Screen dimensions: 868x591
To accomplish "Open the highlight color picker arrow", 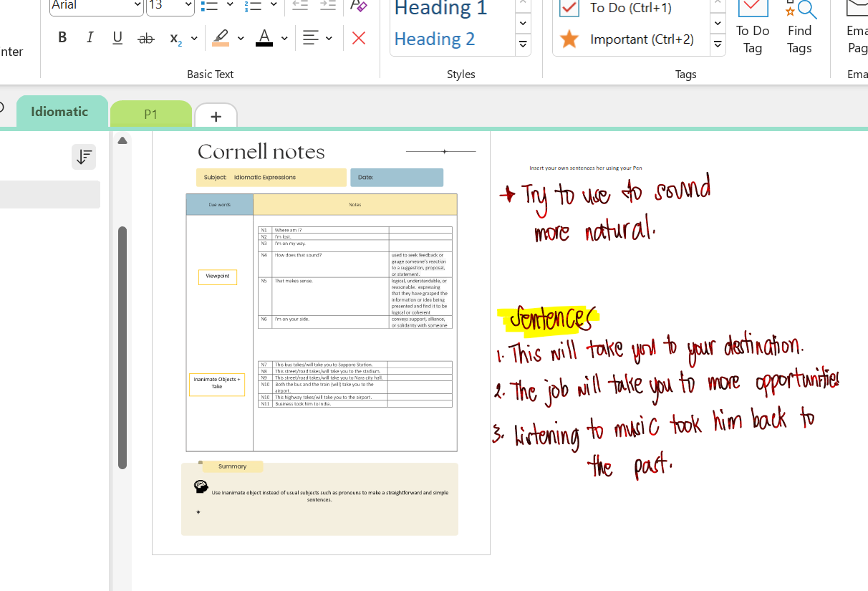I will [241, 38].
